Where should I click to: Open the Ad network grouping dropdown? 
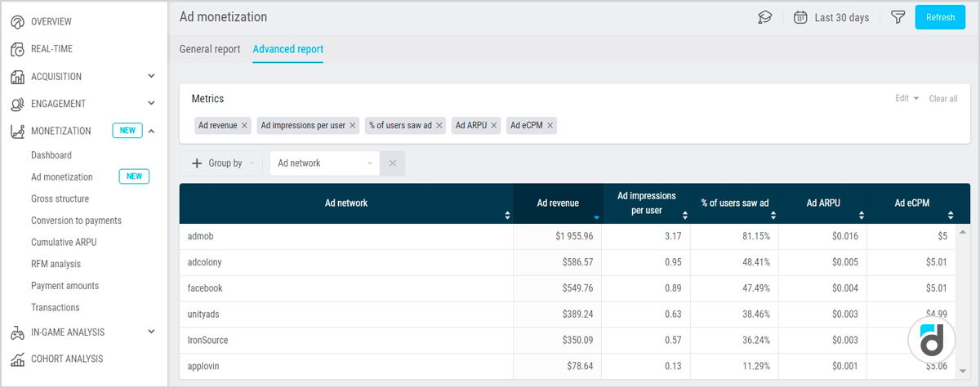[324, 163]
